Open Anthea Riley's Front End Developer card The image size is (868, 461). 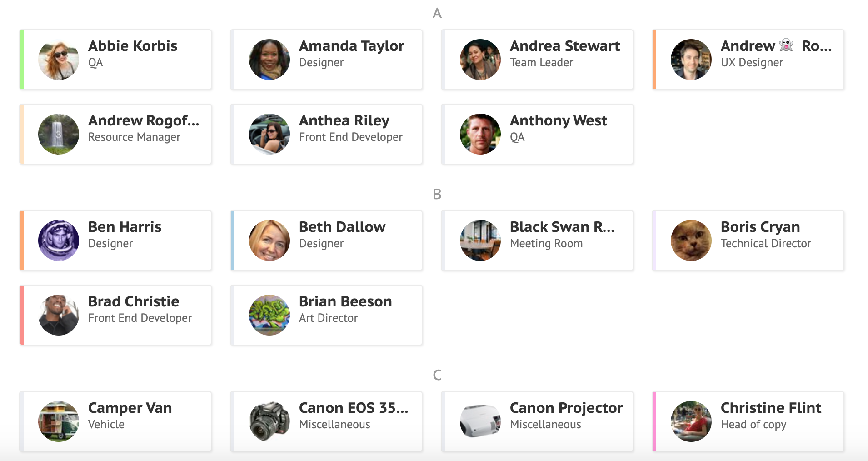click(x=326, y=134)
